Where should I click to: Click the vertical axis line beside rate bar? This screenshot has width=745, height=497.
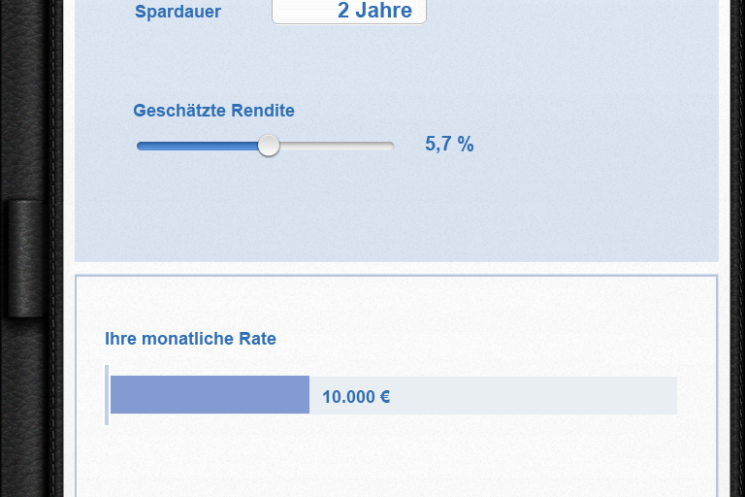point(107,395)
